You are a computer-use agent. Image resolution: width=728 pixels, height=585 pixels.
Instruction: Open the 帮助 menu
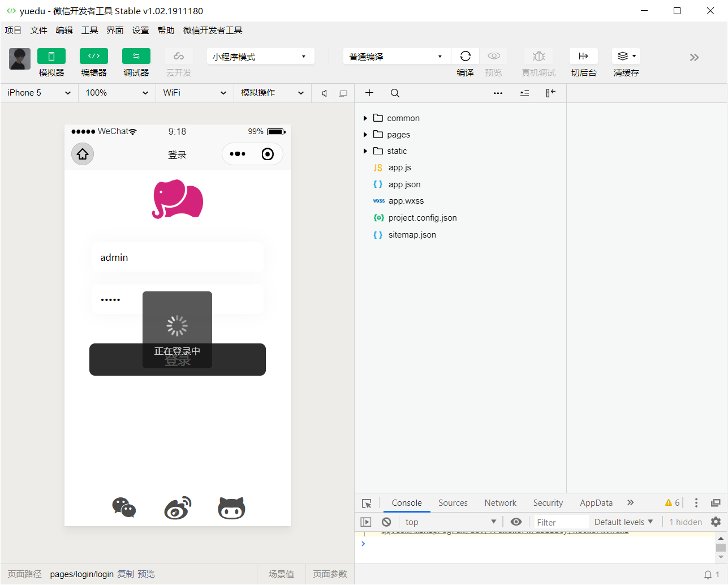166,31
